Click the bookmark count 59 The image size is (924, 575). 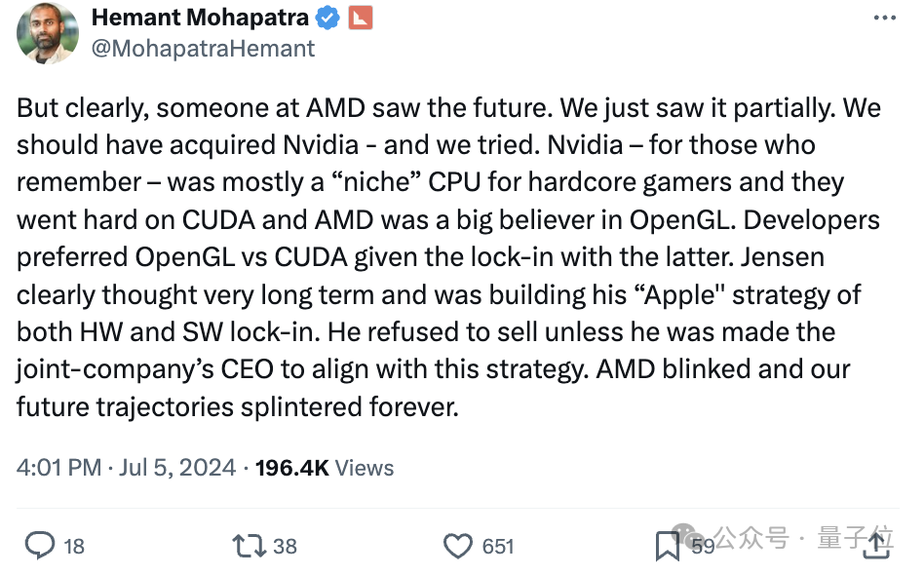tap(703, 547)
